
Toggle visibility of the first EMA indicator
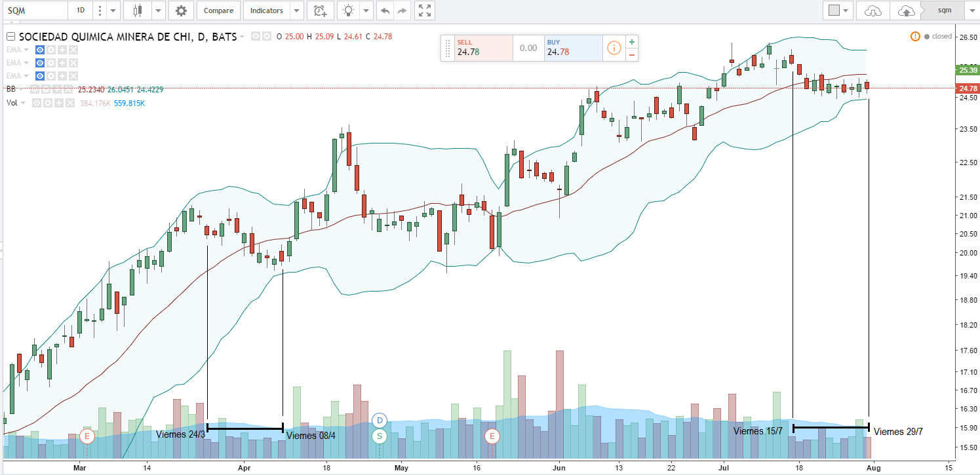(39, 50)
